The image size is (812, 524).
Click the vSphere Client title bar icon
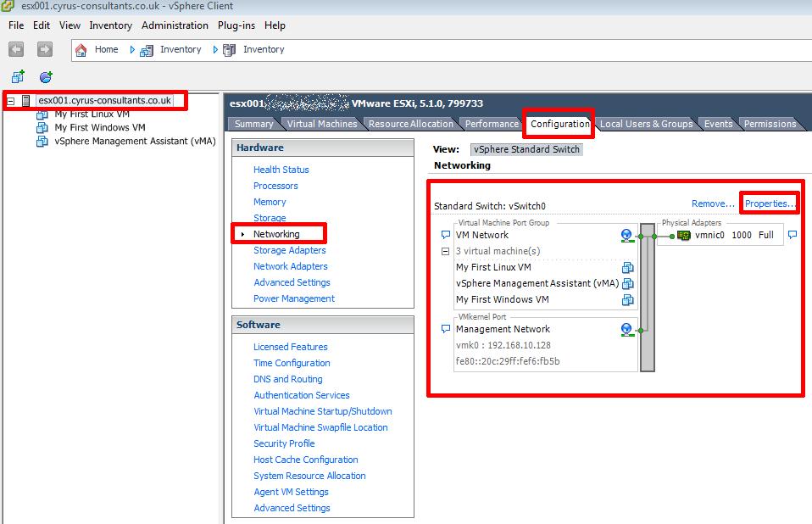coord(8,6)
